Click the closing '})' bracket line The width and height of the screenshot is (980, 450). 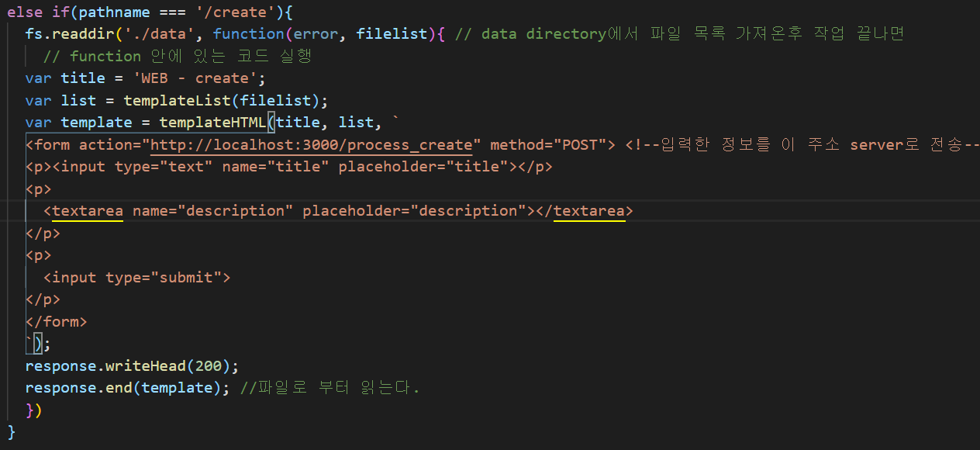coord(33,410)
